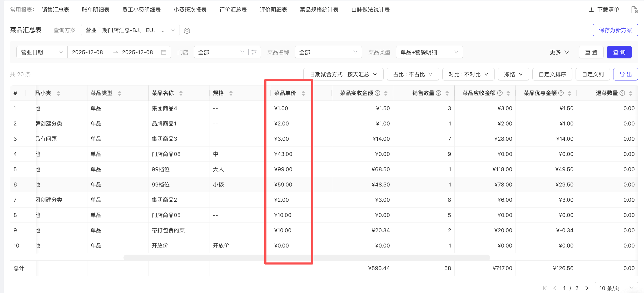Sort by 菜品单价 column arrows
Image resolution: width=644 pixels, height=293 pixels.
tap(303, 93)
